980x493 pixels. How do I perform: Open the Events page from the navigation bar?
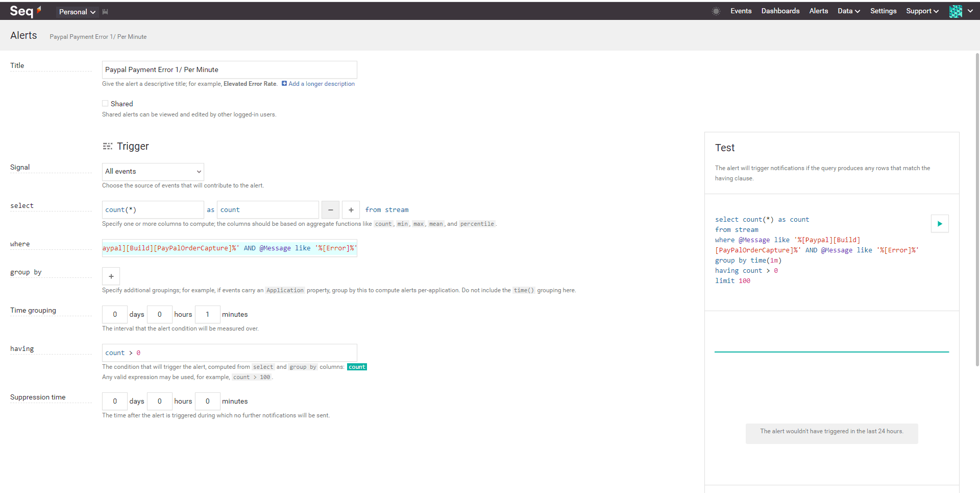pos(741,11)
